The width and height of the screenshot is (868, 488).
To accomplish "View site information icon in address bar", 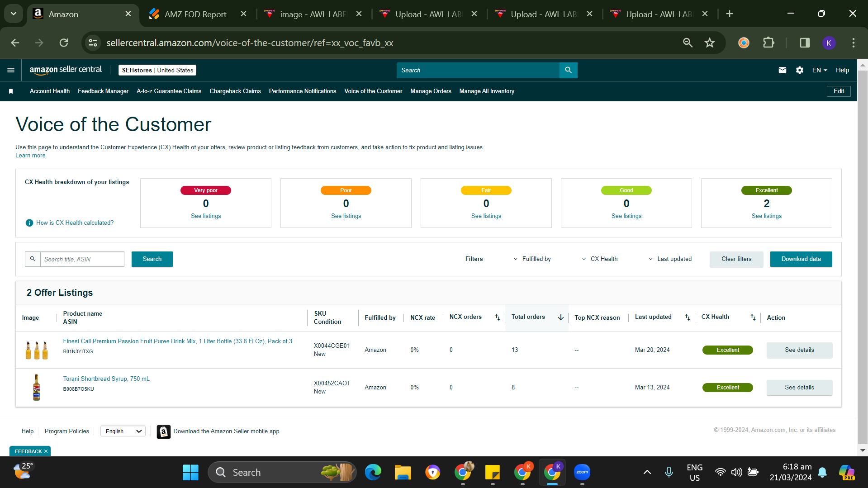I will [93, 43].
